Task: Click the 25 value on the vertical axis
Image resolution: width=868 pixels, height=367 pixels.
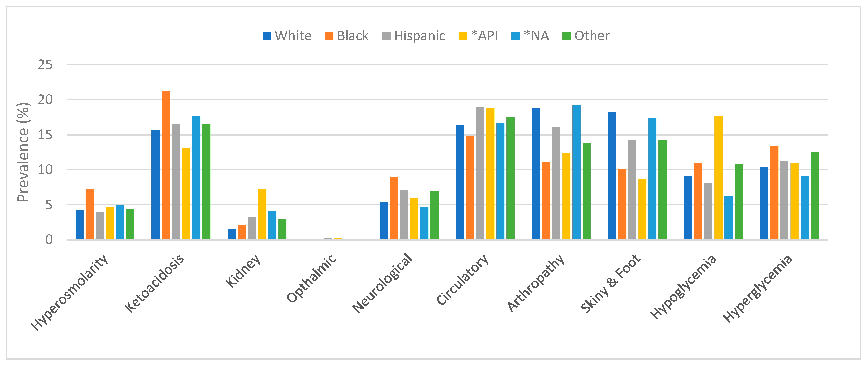Action: point(45,65)
